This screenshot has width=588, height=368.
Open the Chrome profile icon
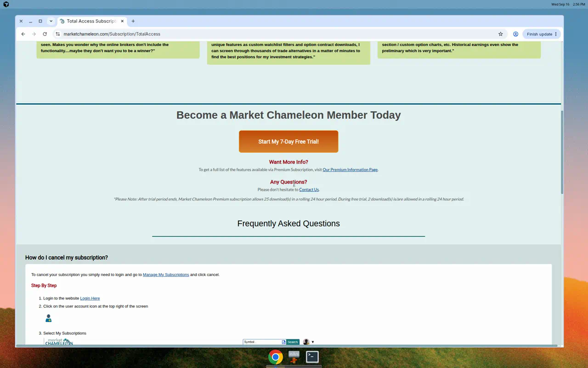tap(516, 34)
